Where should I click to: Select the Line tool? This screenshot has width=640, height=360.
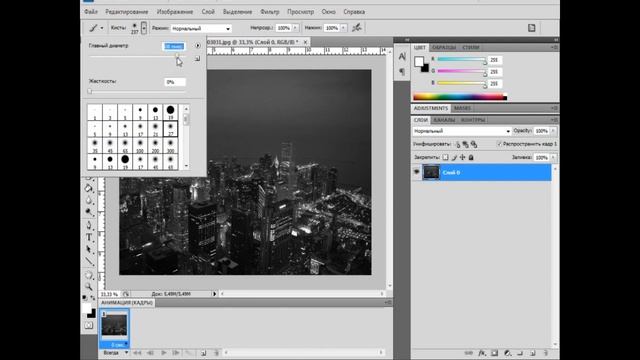point(89,262)
